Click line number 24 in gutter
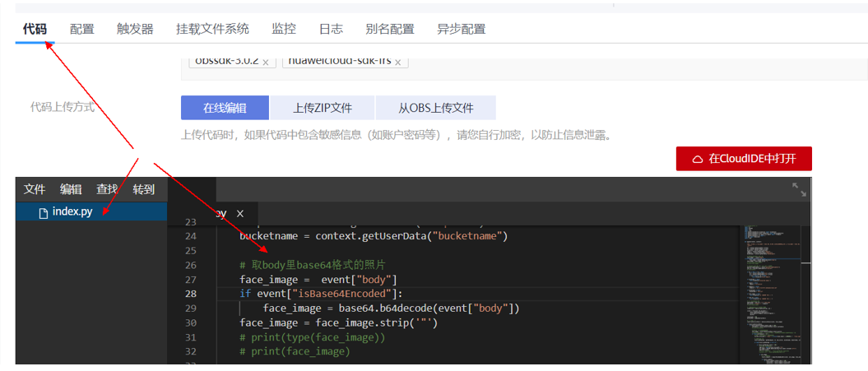This screenshot has width=868, height=371. pos(190,236)
